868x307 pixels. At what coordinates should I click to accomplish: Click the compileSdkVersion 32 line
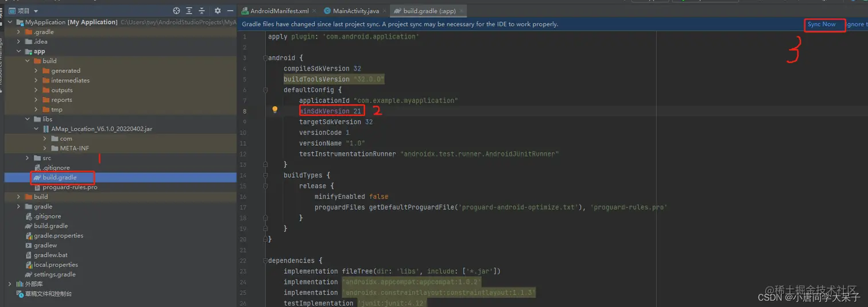click(323, 68)
